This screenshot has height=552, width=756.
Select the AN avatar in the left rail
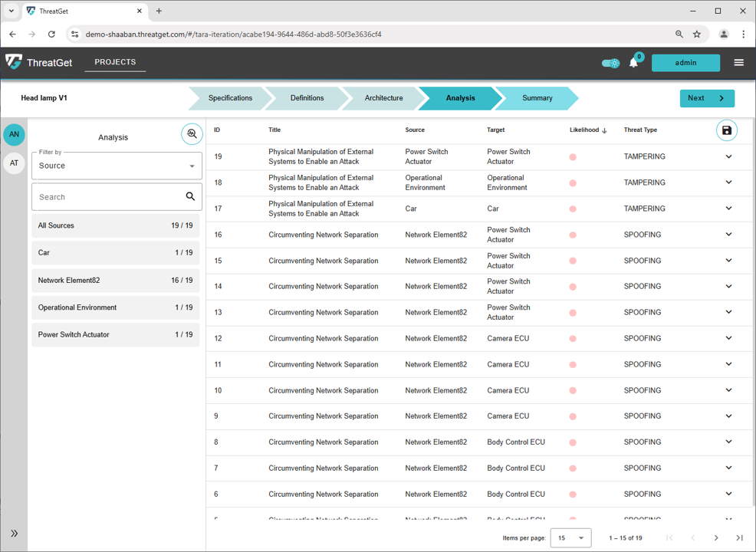[x=14, y=134]
